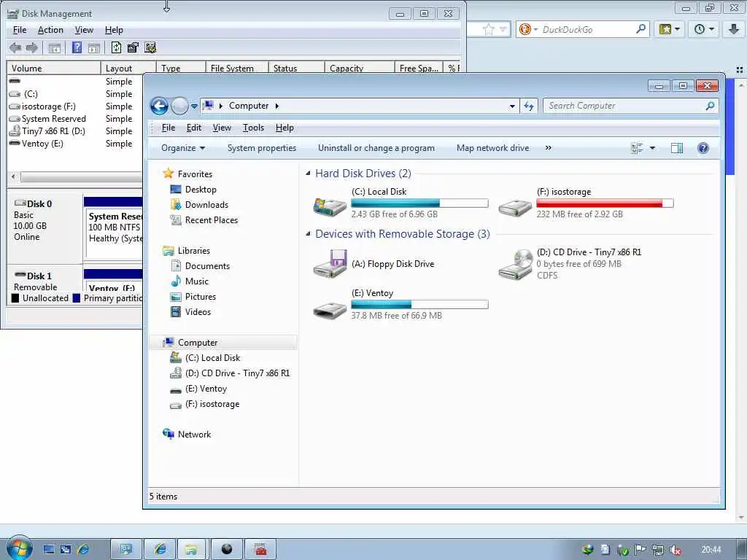Click the Refresh icon in Disk Management toolbar
The image size is (747, 560).
116,47
